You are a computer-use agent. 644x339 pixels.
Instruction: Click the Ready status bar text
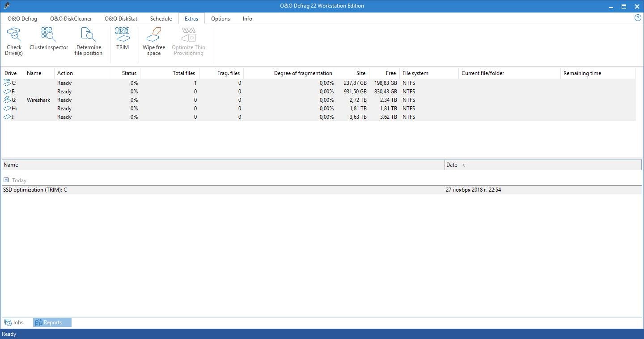9,334
